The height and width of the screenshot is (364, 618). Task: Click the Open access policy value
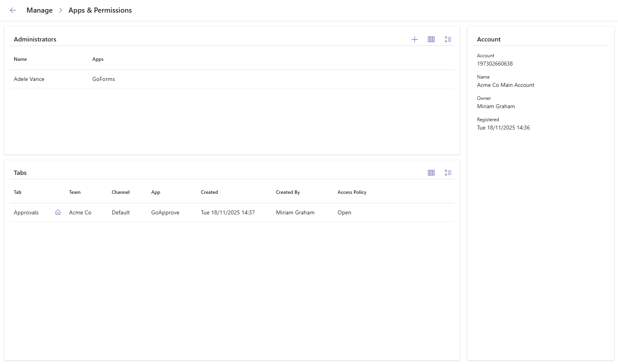click(344, 213)
